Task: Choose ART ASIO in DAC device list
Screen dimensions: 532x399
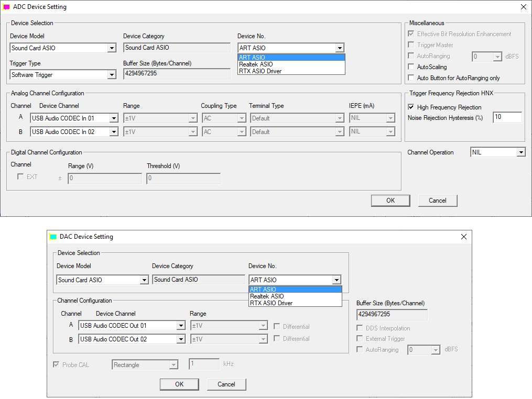Action: pyautogui.click(x=263, y=290)
